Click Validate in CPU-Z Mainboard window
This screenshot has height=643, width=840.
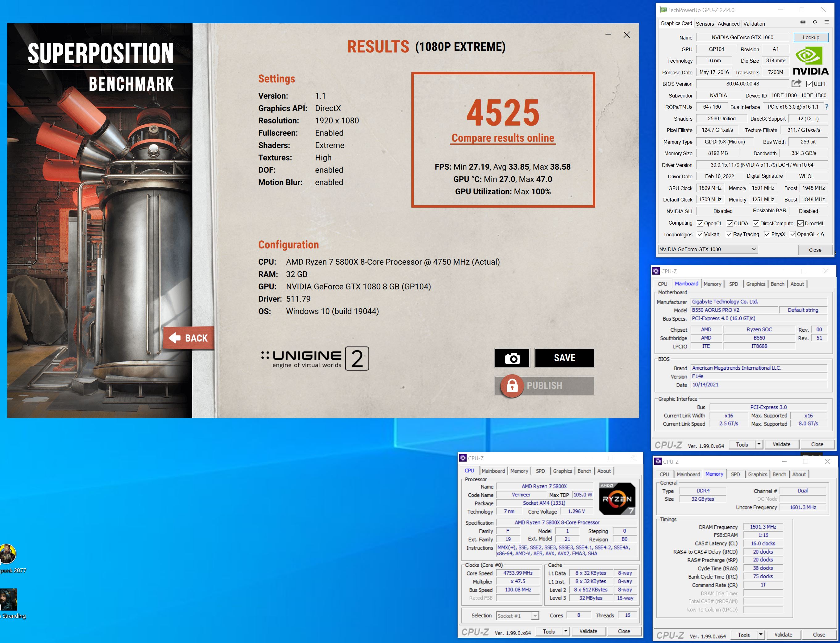pyautogui.click(x=781, y=444)
